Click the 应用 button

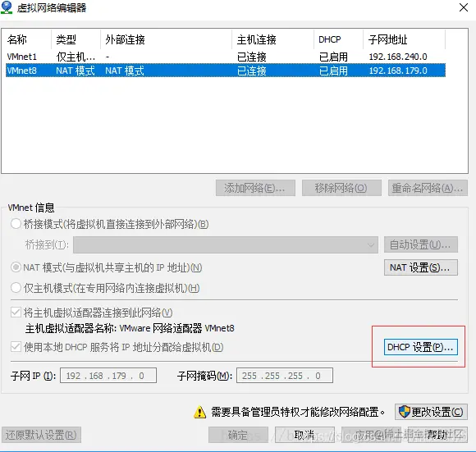[x=371, y=435]
